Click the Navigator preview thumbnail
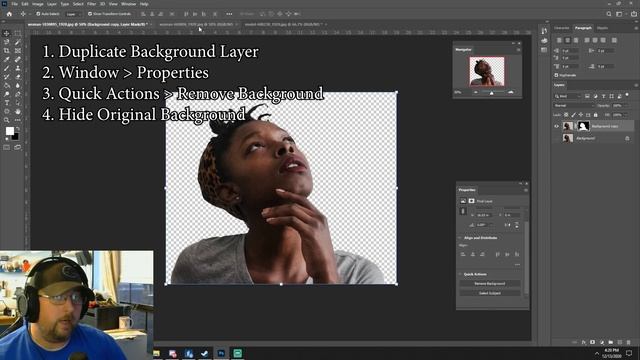640x360 pixels. [x=487, y=71]
